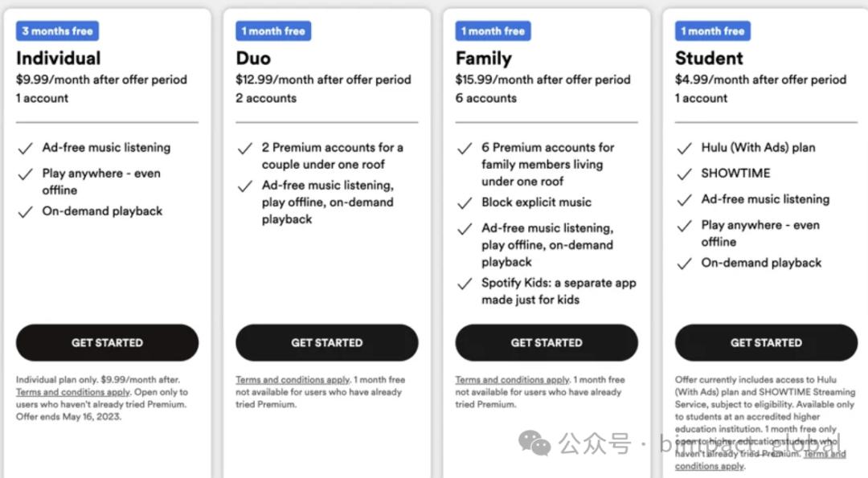This screenshot has width=868, height=478.
Task: Open Terms and conditions link under Family
Action: tap(512, 379)
